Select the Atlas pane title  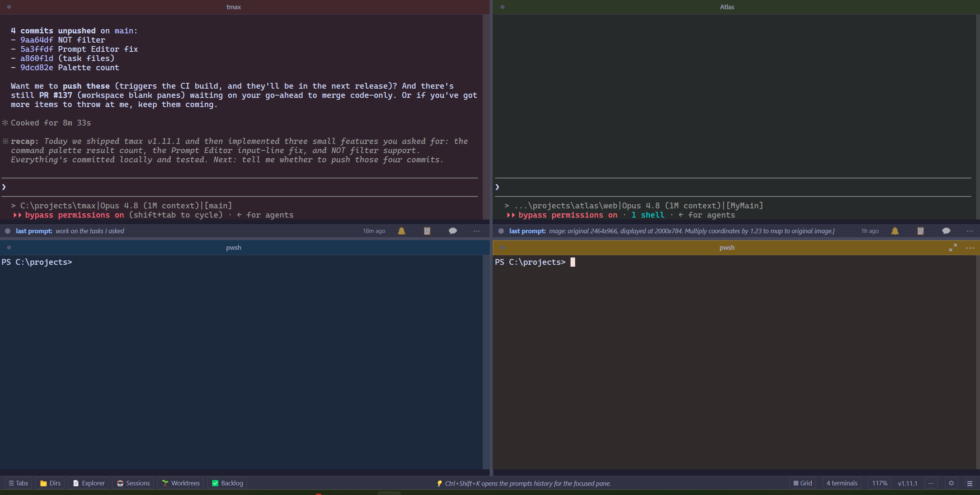click(727, 7)
